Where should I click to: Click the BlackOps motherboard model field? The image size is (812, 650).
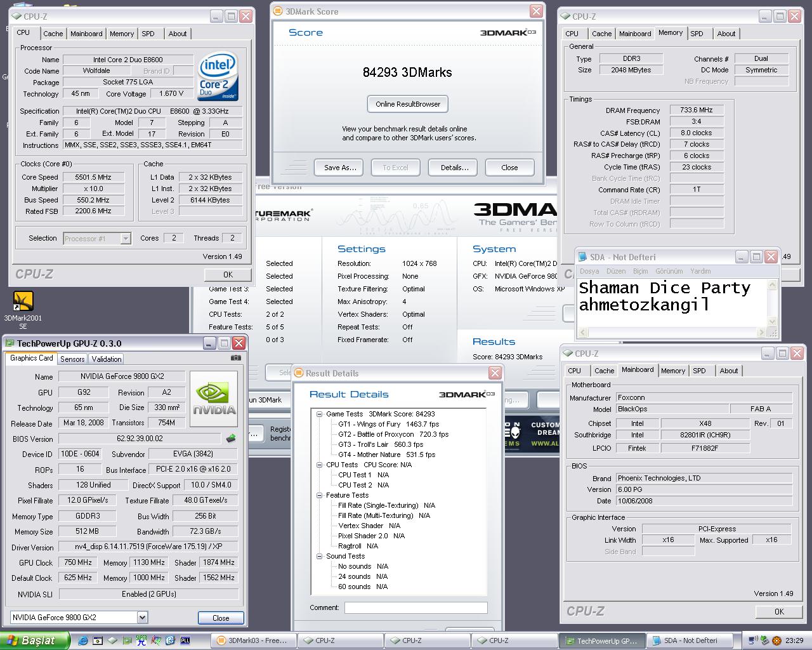[x=671, y=409]
